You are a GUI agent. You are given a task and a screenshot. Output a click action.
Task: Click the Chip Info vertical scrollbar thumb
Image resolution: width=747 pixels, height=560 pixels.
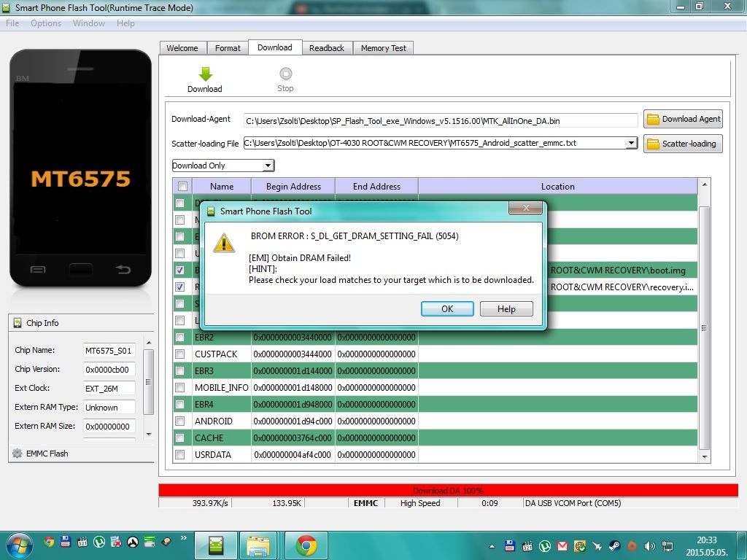tap(149, 382)
